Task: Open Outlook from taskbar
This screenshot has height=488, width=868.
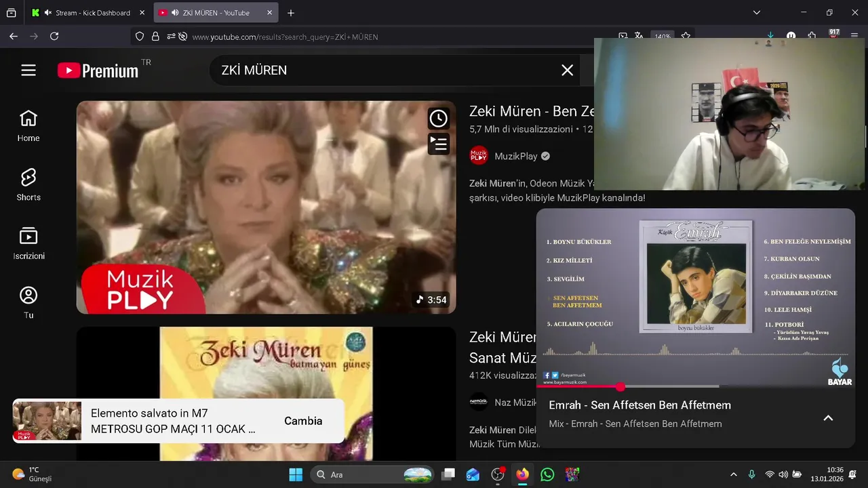Action: pos(473,474)
